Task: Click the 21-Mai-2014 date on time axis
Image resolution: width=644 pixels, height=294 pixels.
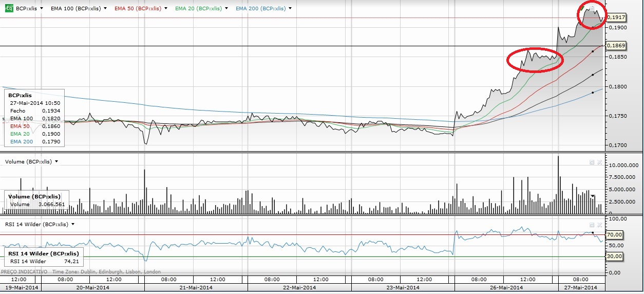Action: click(196, 287)
